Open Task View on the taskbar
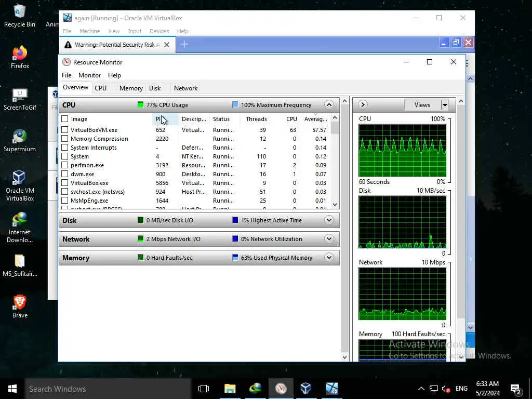The width and height of the screenshot is (532, 399). click(204, 389)
